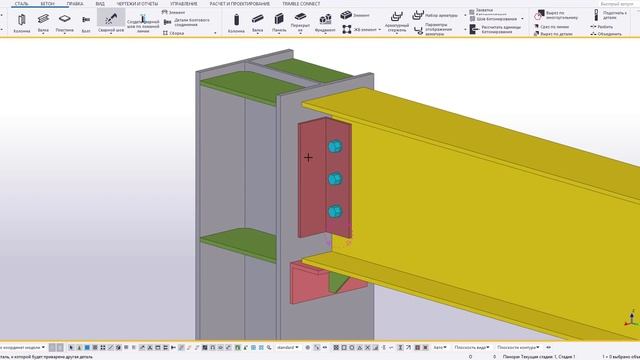Click the Шов бетонирования button
Screen dimensions: 640x360
[493, 19]
